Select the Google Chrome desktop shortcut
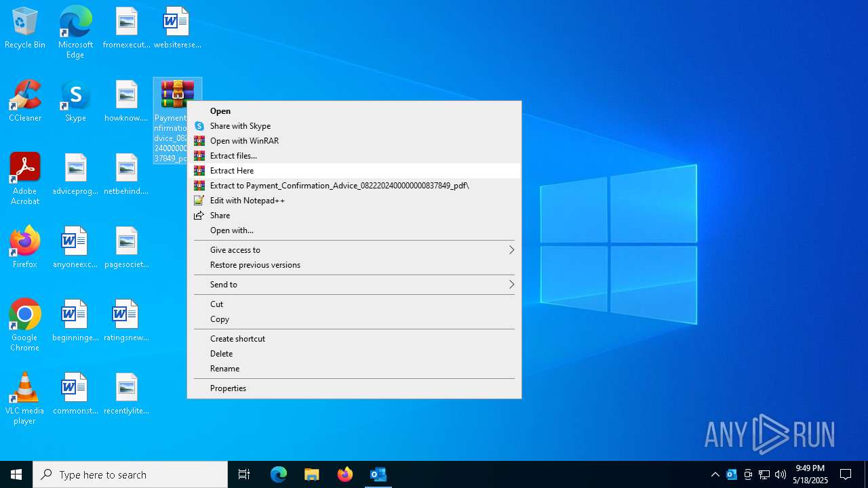 coord(25,325)
